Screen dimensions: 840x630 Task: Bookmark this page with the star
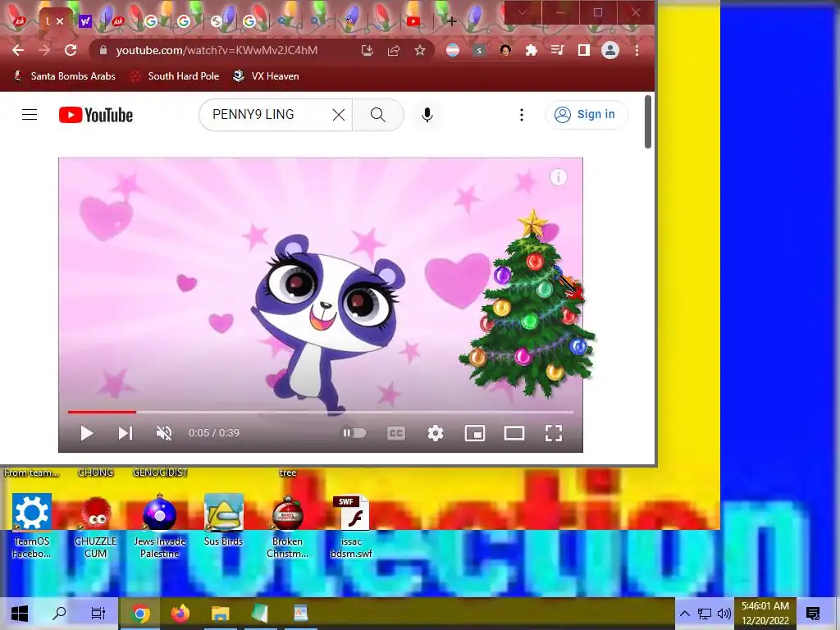coord(420,50)
